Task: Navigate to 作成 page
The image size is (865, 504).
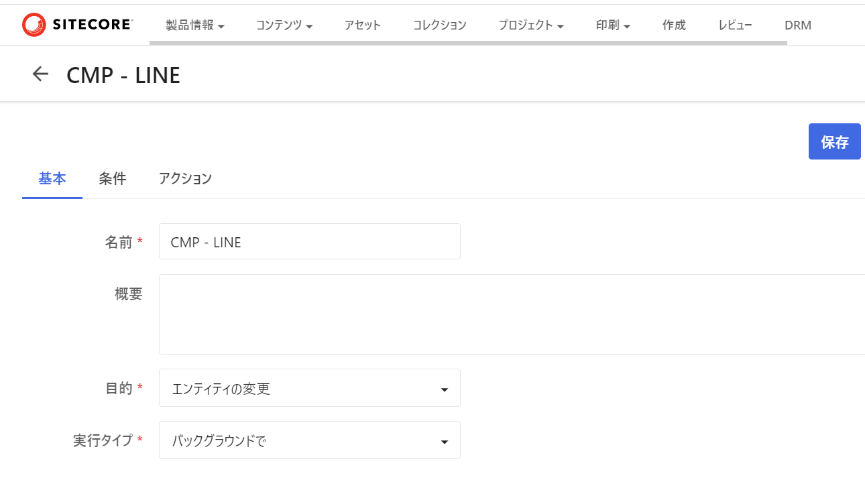Action: pyautogui.click(x=674, y=25)
